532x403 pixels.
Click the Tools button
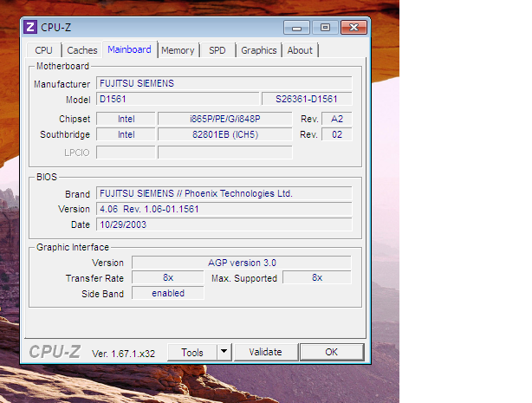[x=192, y=353]
